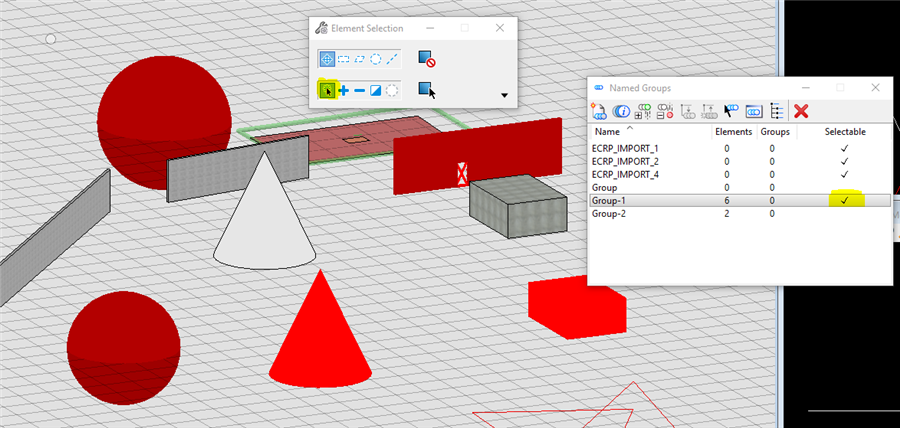Toggle Selectable check for ECRP_IMPORT_4
Screen dimensions: 900x428
pos(844,174)
